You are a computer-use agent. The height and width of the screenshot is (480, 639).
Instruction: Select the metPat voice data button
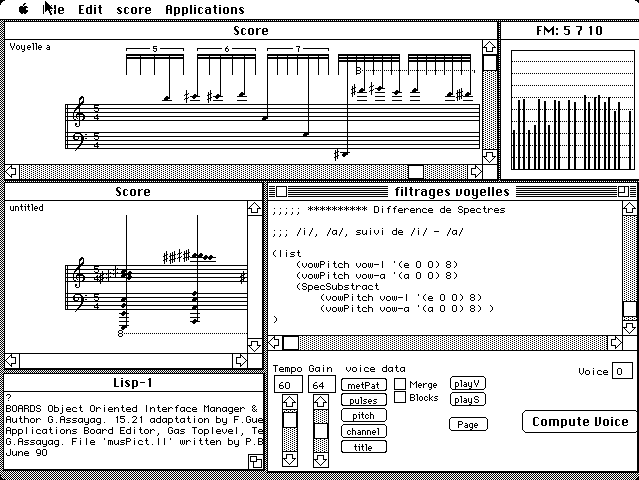coord(363,384)
